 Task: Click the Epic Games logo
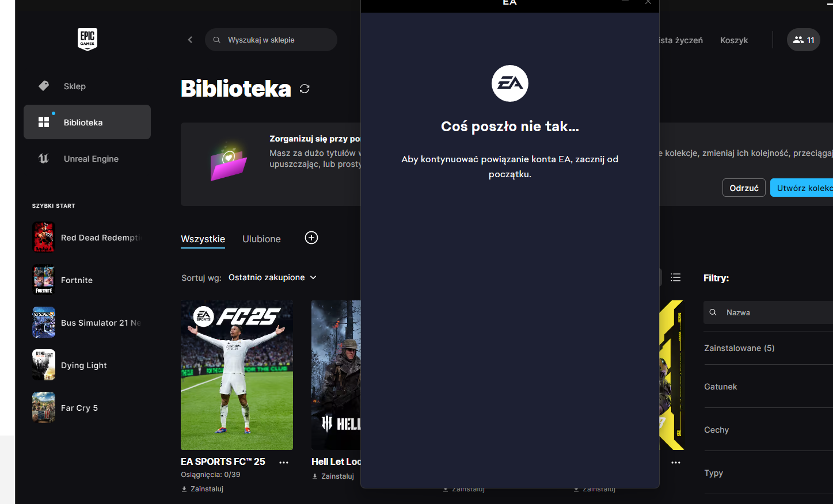point(88,39)
